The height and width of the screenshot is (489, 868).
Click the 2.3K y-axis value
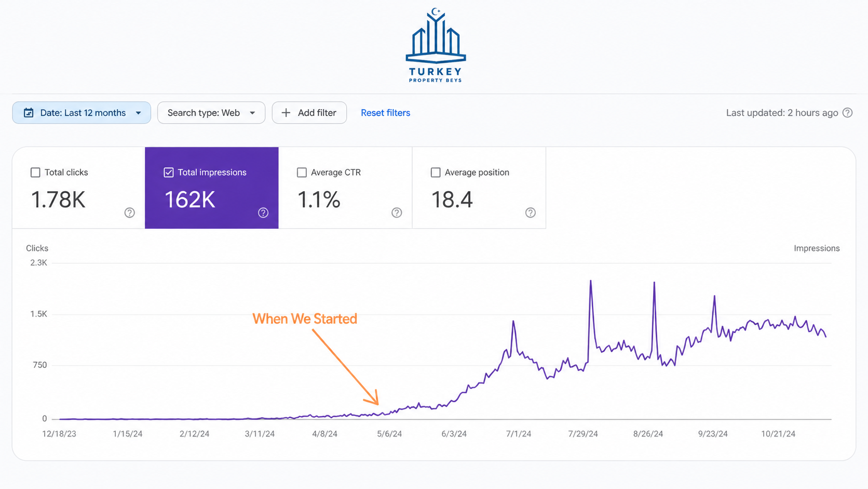[38, 263]
